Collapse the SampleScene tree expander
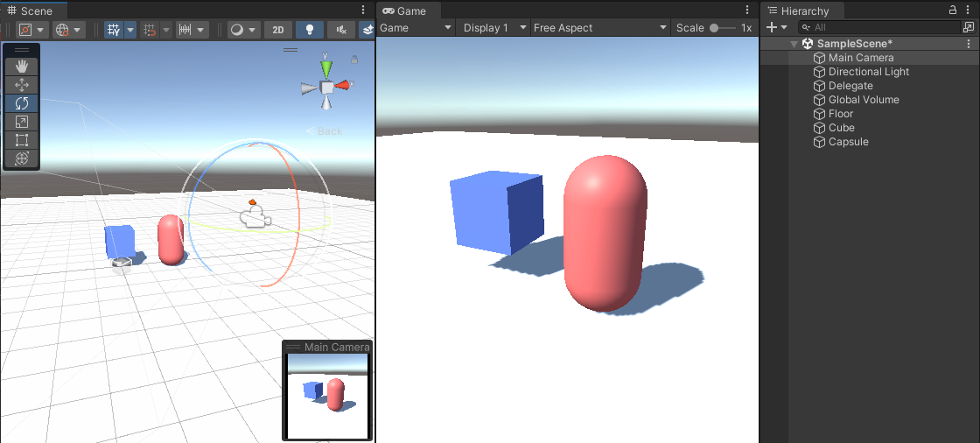Screen dimensions: 980x443 click(x=794, y=44)
